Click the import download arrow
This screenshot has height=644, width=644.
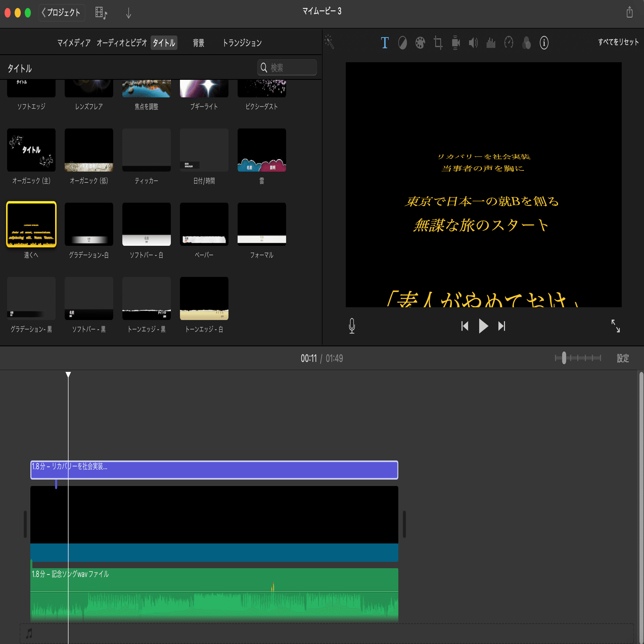pos(128,13)
